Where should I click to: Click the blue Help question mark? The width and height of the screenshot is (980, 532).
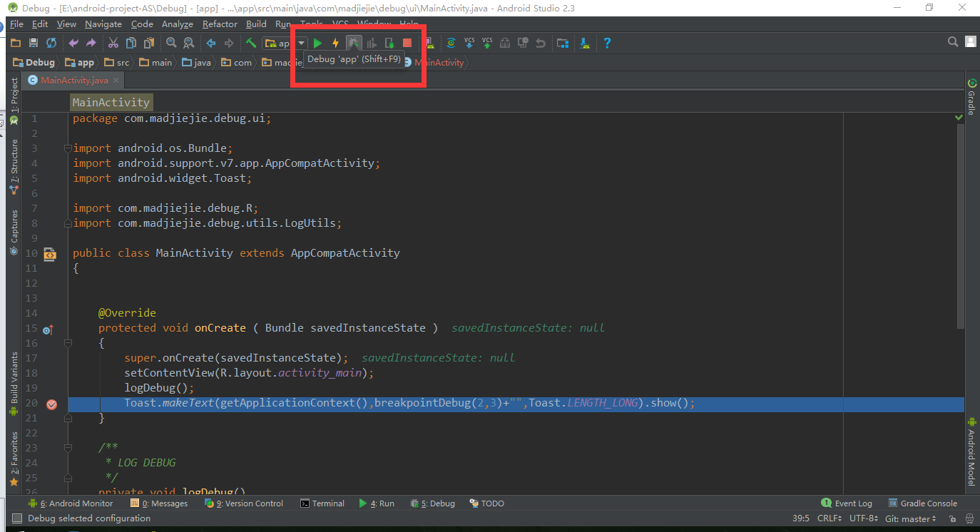[x=606, y=43]
